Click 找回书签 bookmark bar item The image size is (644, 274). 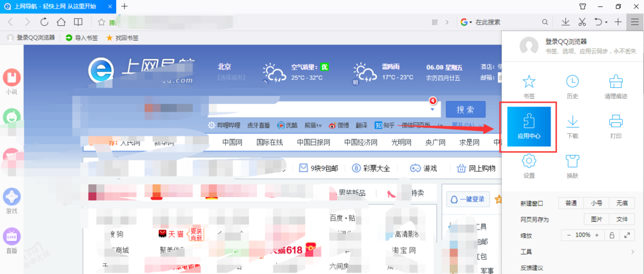pos(123,37)
